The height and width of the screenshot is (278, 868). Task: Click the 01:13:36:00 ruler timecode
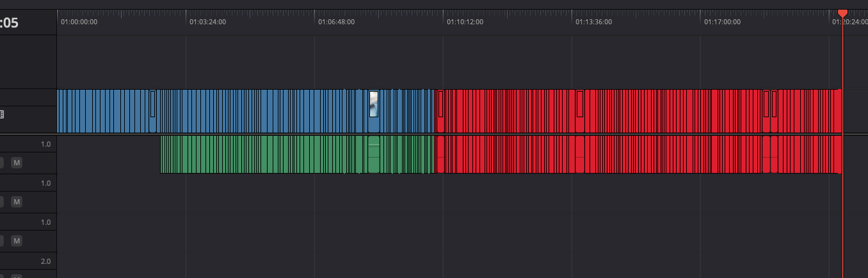point(593,22)
